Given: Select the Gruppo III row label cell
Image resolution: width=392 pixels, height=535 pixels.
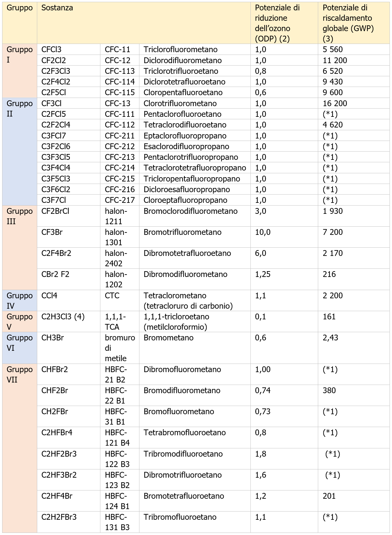Looking at the screenshot, I should (20, 216).
